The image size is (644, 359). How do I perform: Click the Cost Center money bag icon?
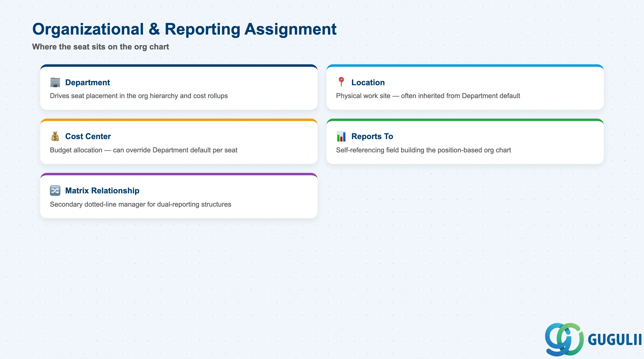(55, 136)
